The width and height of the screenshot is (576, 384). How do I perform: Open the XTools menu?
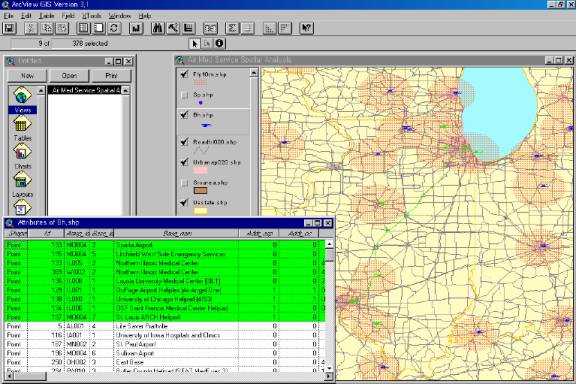[91, 16]
